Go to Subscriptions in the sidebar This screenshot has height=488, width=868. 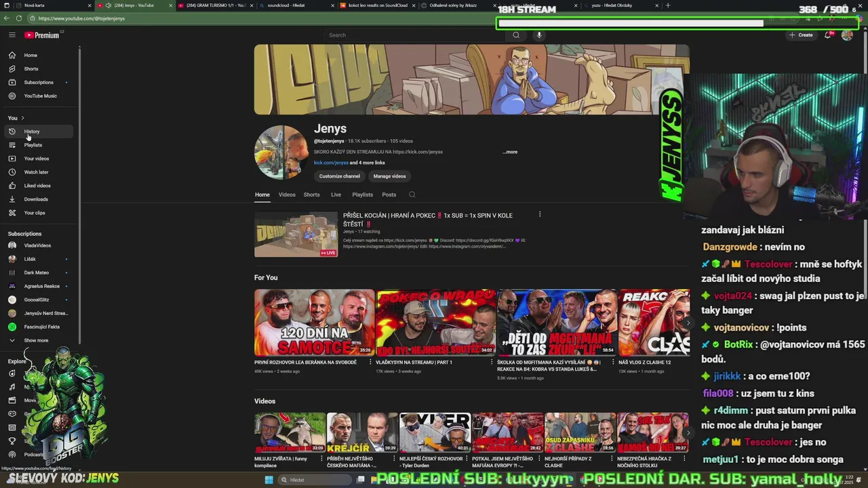pyautogui.click(x=40, y=82)
